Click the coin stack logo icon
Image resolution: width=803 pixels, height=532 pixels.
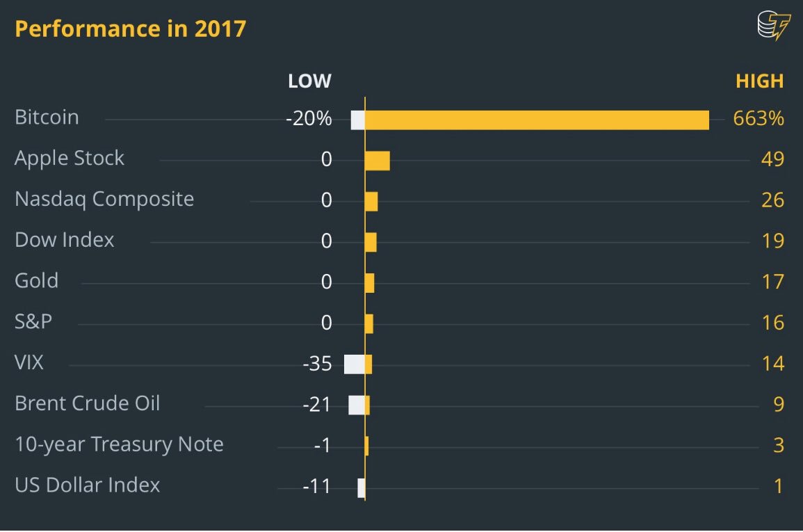(773, 27)
